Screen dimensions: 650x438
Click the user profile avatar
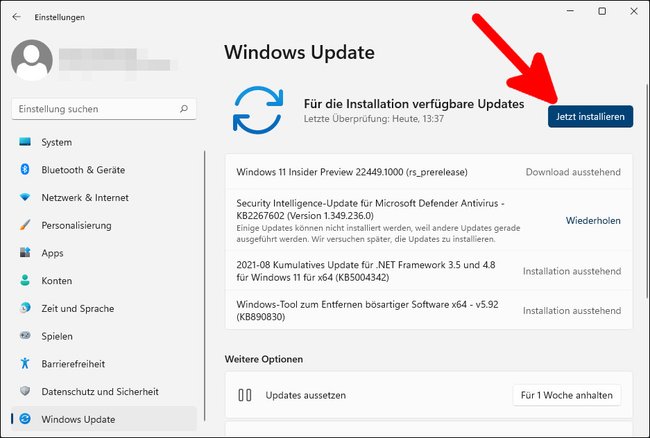click(32, 60)
